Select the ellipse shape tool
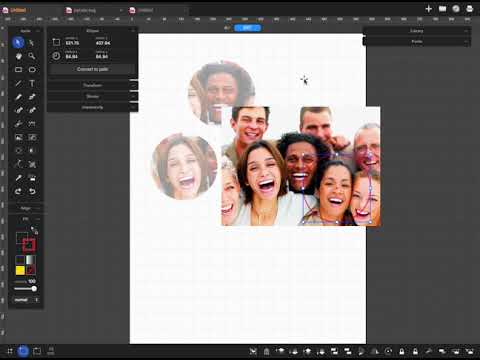The height and width of the screenshot is (360, 480). pyautogui.click(x=32, y=70)
